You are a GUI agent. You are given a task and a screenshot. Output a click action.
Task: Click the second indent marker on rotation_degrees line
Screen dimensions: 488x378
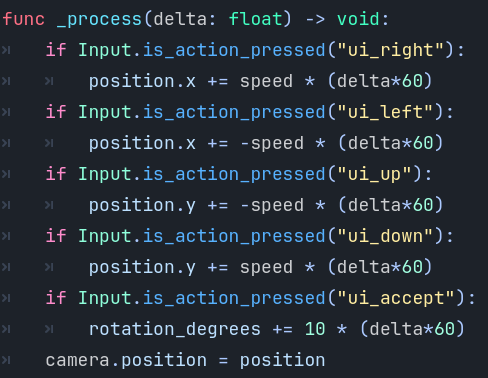click(x=49, y=329)
